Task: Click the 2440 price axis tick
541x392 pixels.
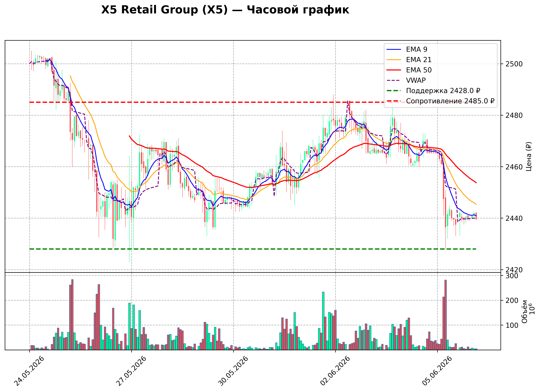Action: tap(514, 218)
